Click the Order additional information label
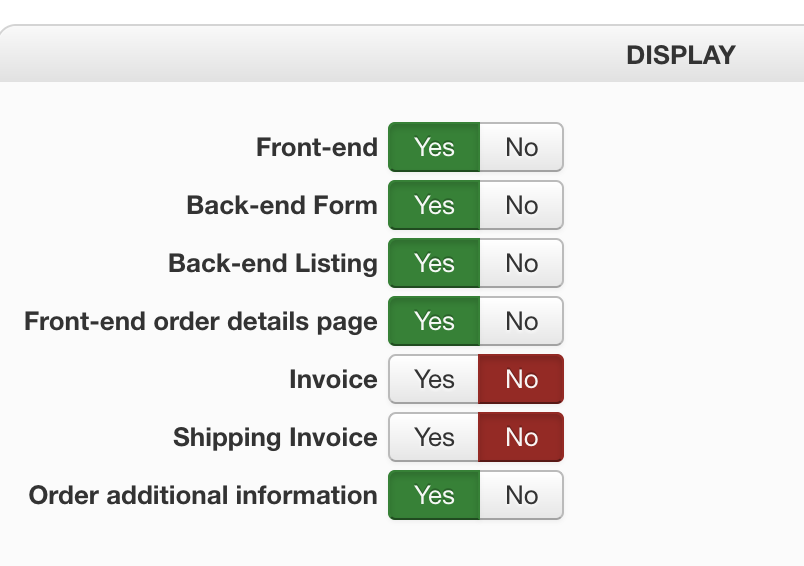Image resolution: width=804 pixels, height=566 pixels. click(203, 495)
